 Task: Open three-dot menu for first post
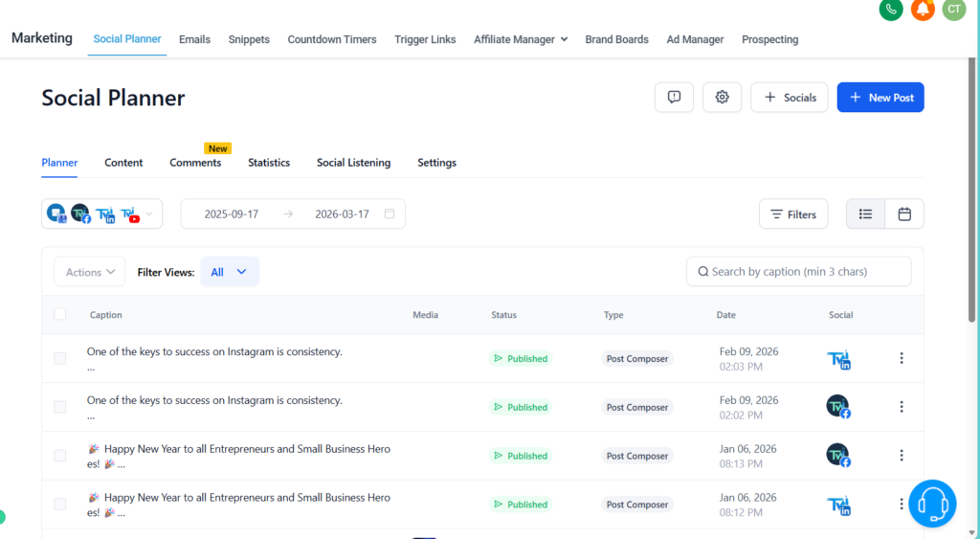pos(901,358)
